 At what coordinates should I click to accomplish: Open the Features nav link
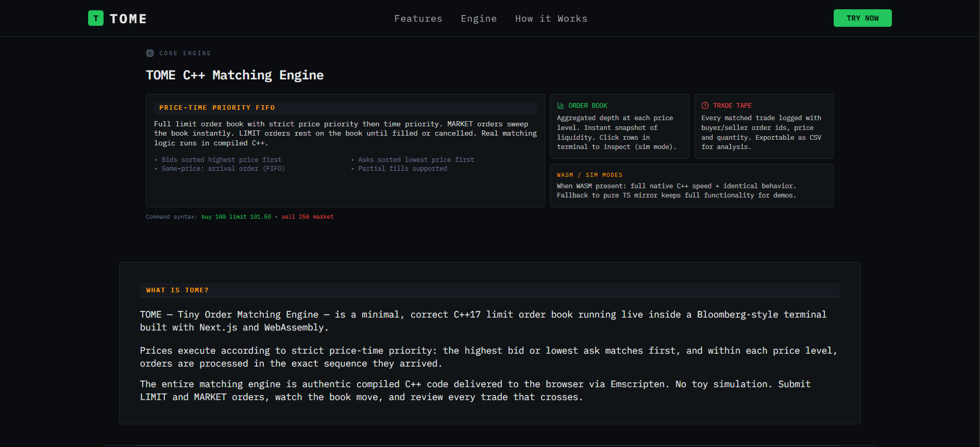coord(418,19)
